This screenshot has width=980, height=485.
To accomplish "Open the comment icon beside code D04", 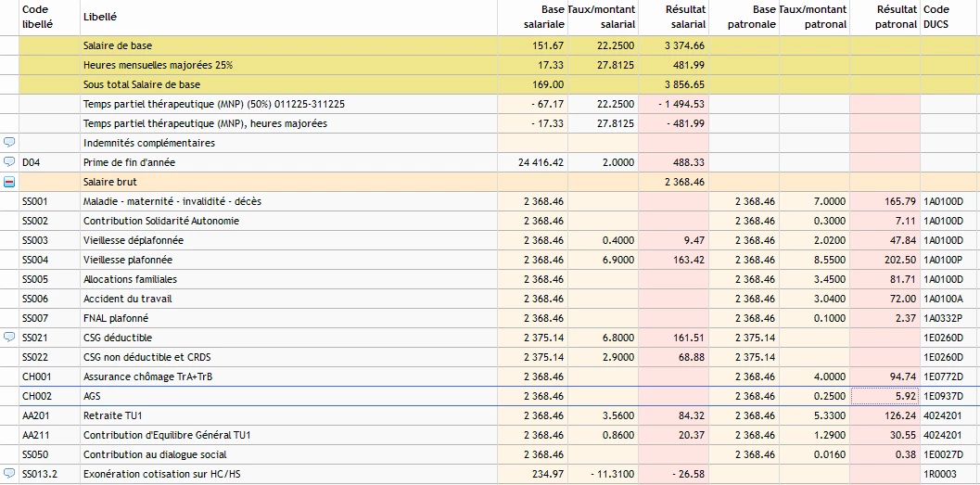I will click(9, 162).
